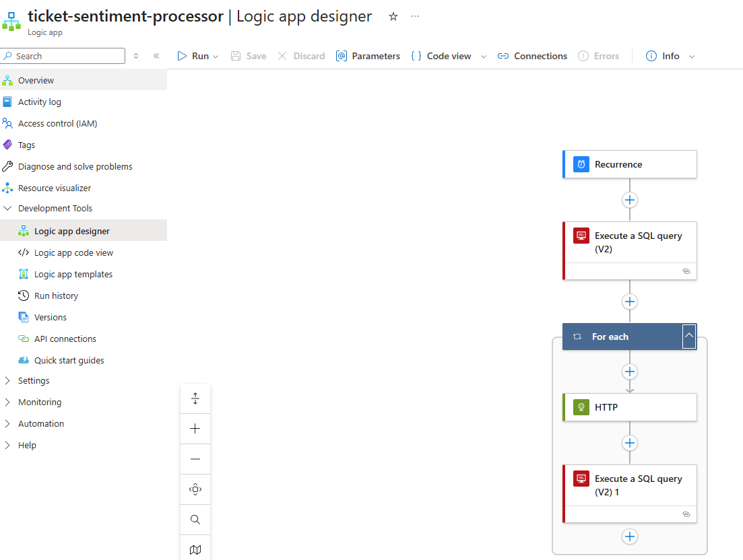The height and width of the screenshot is (560, 743).
Task: Click the sidebar Search box
Action: tap(63, 55)
